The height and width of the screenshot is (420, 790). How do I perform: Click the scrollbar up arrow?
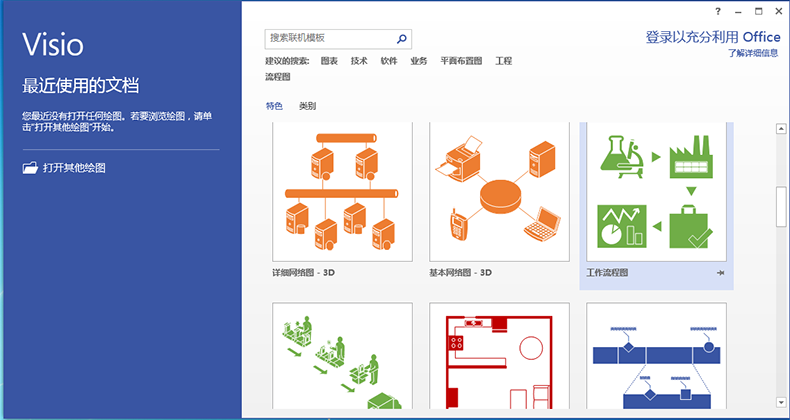click(x=781, y=128)
